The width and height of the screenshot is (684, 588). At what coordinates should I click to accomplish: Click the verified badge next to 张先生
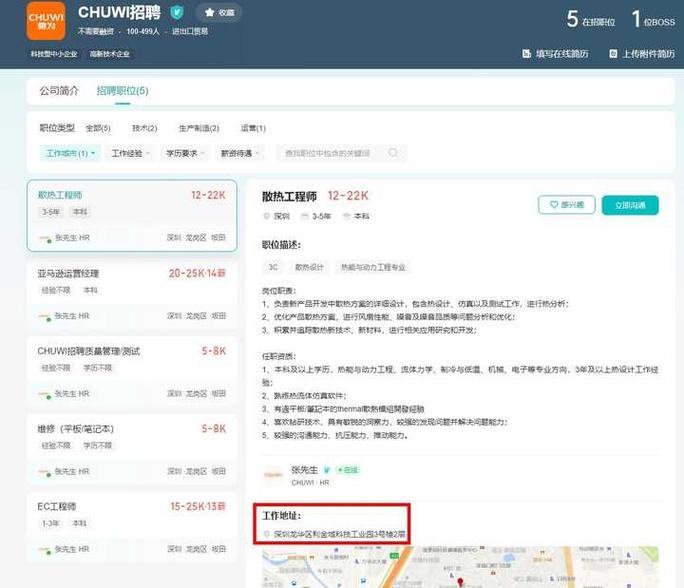327,470
